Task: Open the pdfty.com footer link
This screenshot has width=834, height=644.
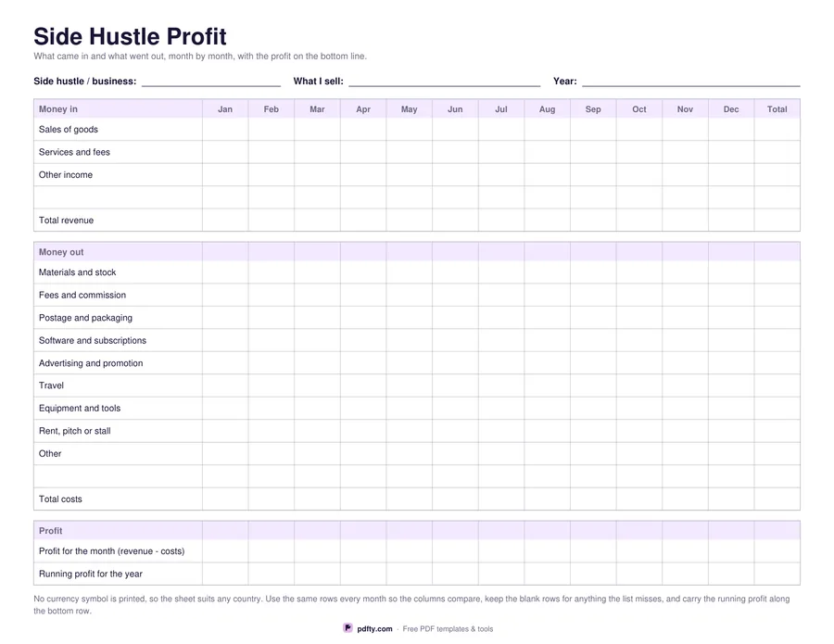Action: 374,628
